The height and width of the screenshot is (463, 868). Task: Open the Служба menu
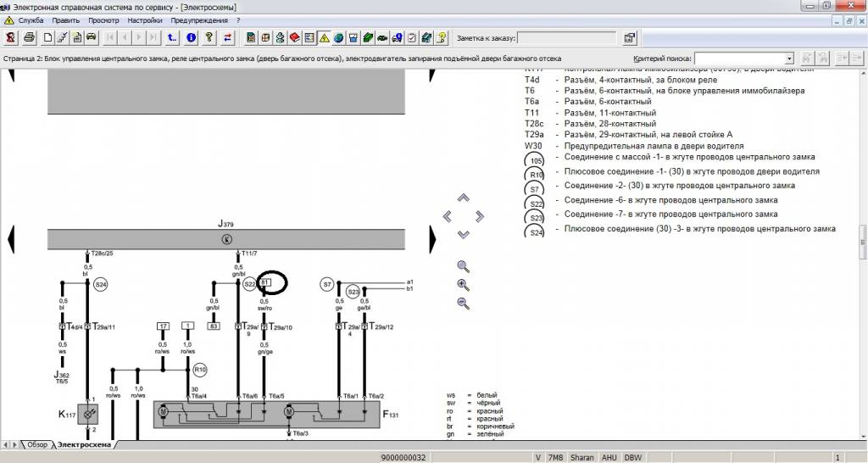[x=31, y=20]
